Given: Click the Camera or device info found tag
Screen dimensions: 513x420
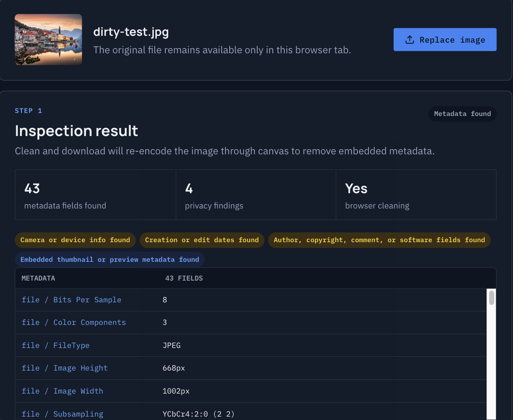Looking at the screenshot, I should click(75, 240).
